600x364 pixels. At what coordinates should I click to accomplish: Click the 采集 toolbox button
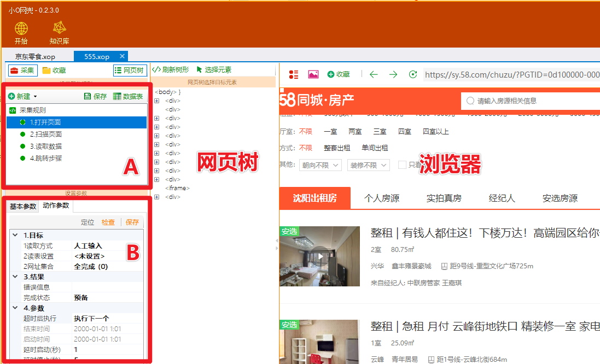point(22,71)
